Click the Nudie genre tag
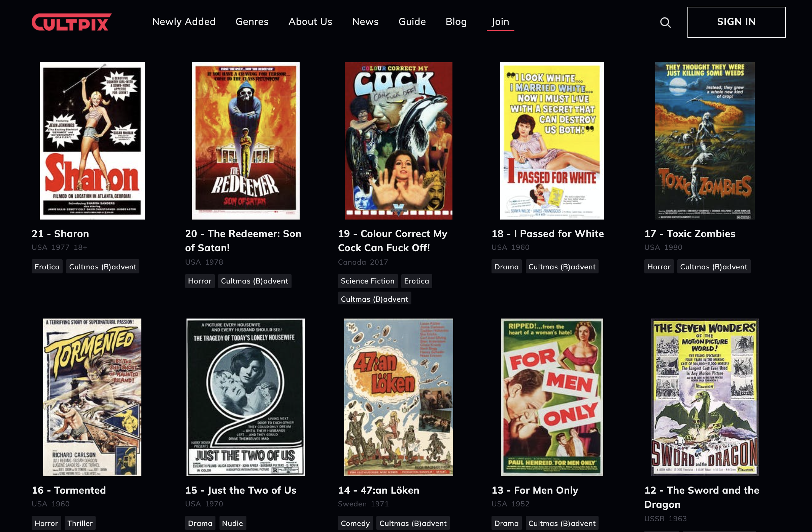This screenshot has height=532, width=812. (x=232, y=523)
